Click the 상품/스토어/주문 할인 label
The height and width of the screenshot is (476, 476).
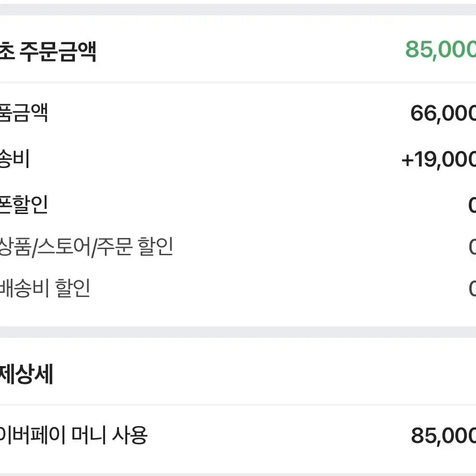click(86, 247)
